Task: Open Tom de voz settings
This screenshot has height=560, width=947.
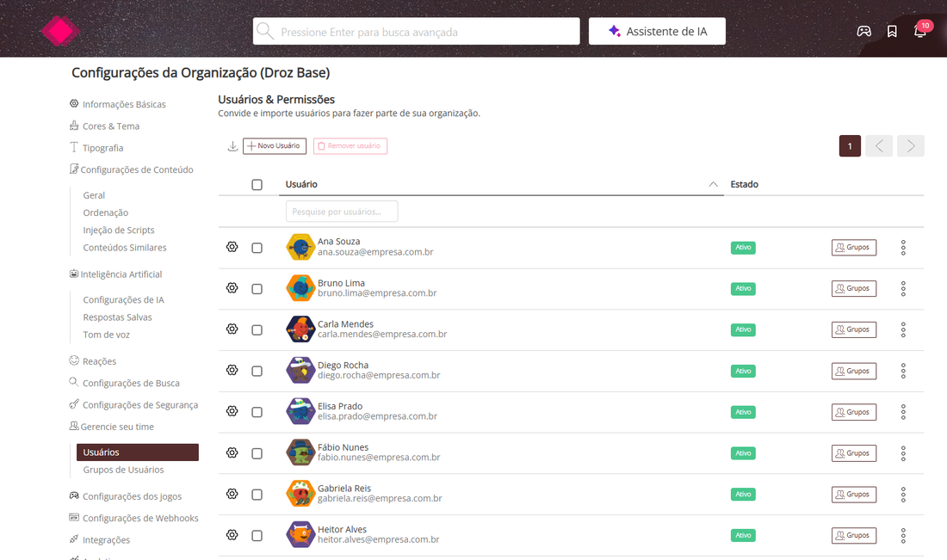Action: click(x=106, y=335)
